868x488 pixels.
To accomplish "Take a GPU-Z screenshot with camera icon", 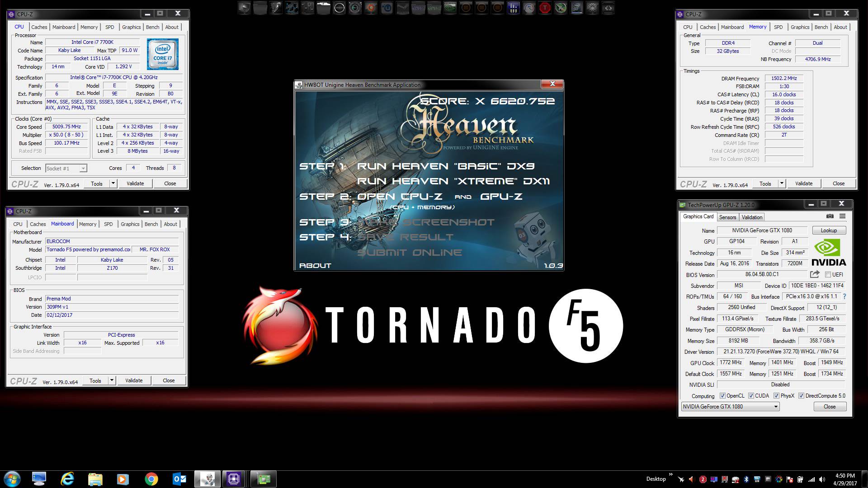I will coord(830,216).
